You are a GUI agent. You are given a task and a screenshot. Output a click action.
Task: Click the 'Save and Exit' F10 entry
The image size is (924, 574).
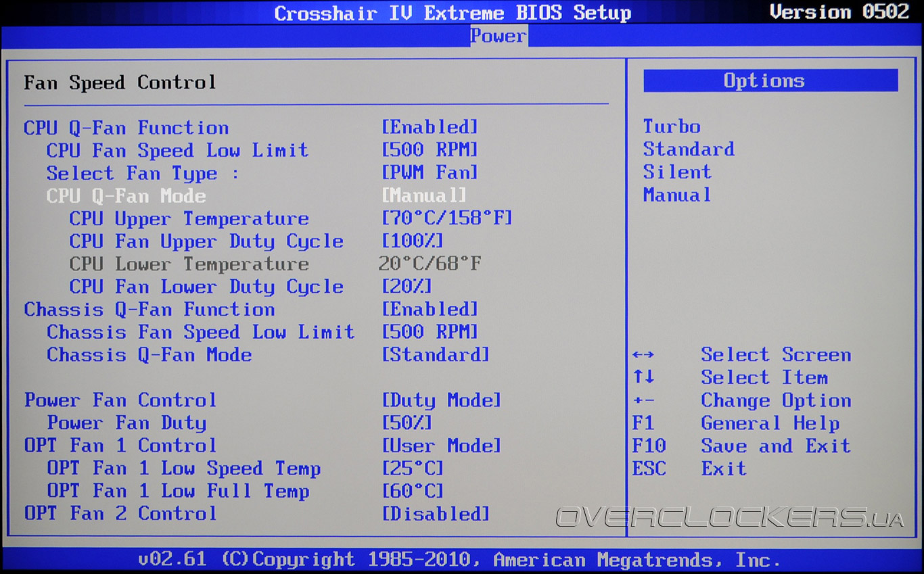(x=776, y=446)
